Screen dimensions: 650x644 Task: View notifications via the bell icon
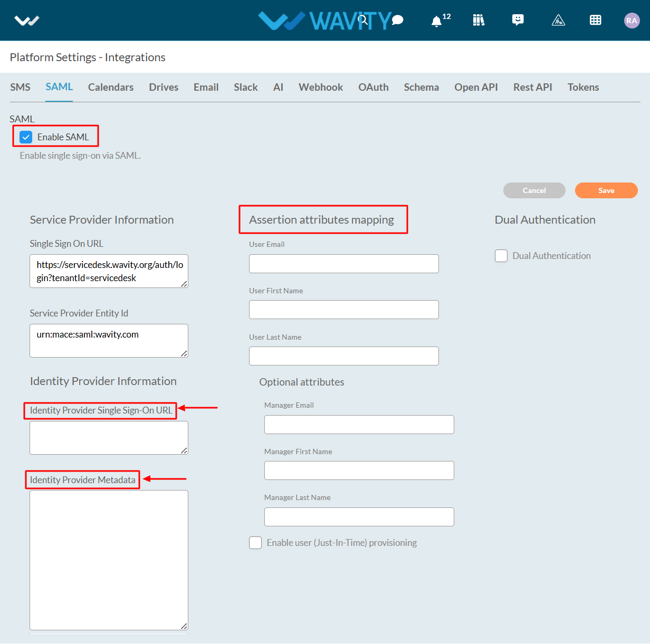pyautogui.click(x=436, y=21)
